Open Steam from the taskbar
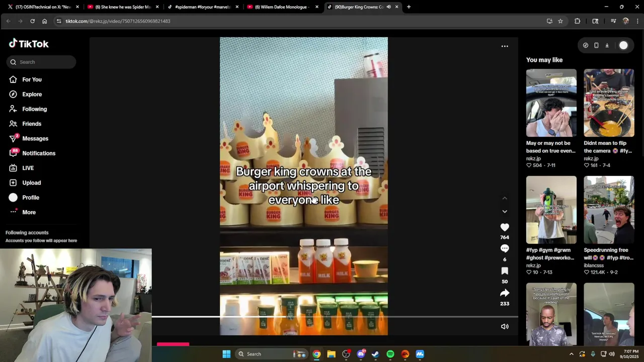This screenshot has width=644, height=362. coord(375,354)
